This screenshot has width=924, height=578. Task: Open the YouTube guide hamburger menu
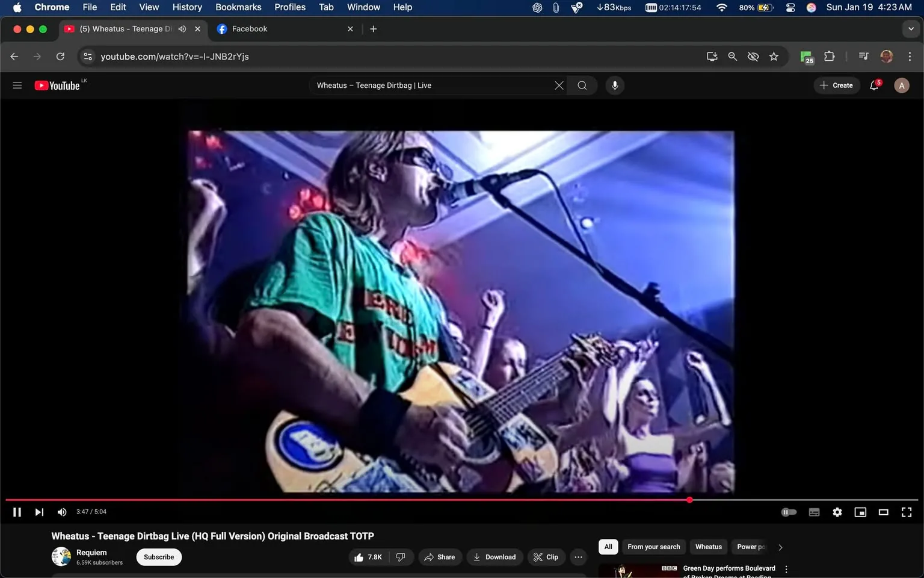pyautogui.click(x=17, y=85)
